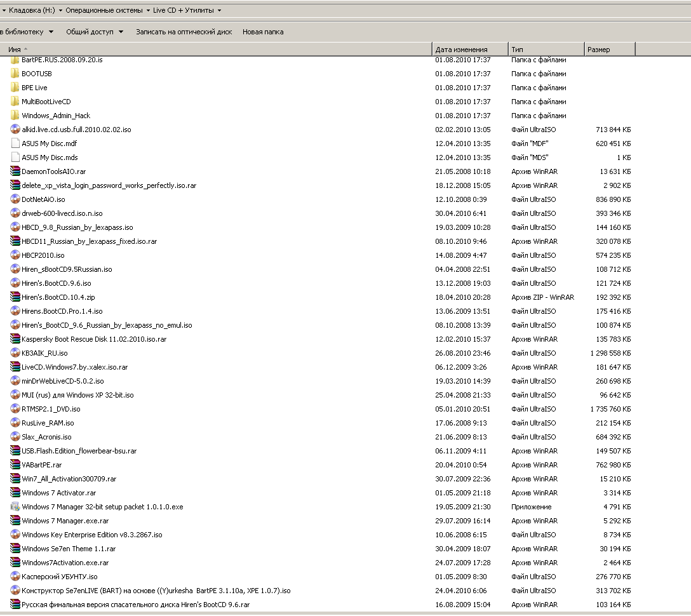
Task: Click the Windows 7 Manager setup exe icon
Action: point(15,507)
